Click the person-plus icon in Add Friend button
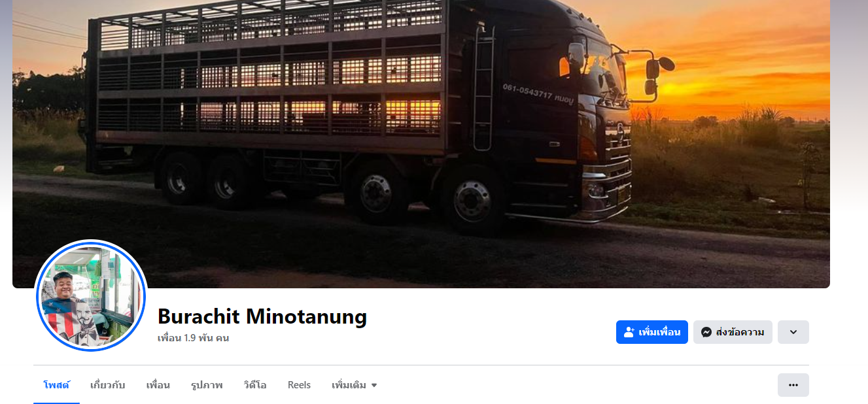Viewport: 868px width, 404px height. [629, 332]
